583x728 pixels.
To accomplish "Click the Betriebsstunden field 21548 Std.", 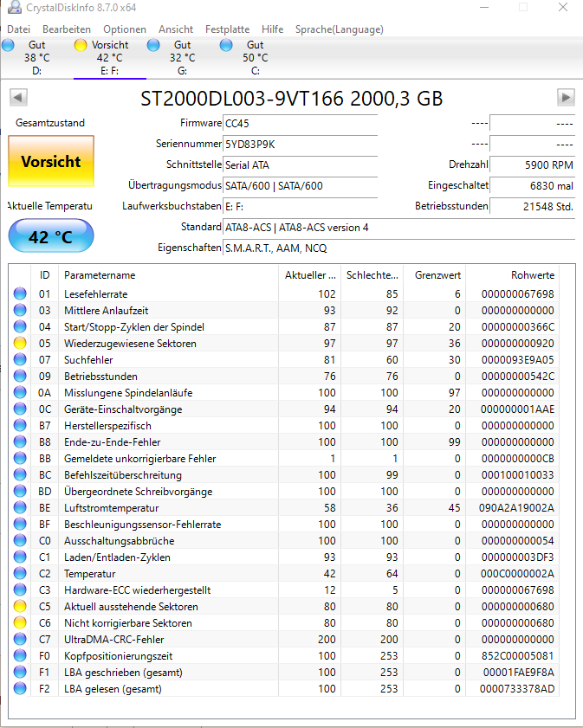I will click(533, 207).
